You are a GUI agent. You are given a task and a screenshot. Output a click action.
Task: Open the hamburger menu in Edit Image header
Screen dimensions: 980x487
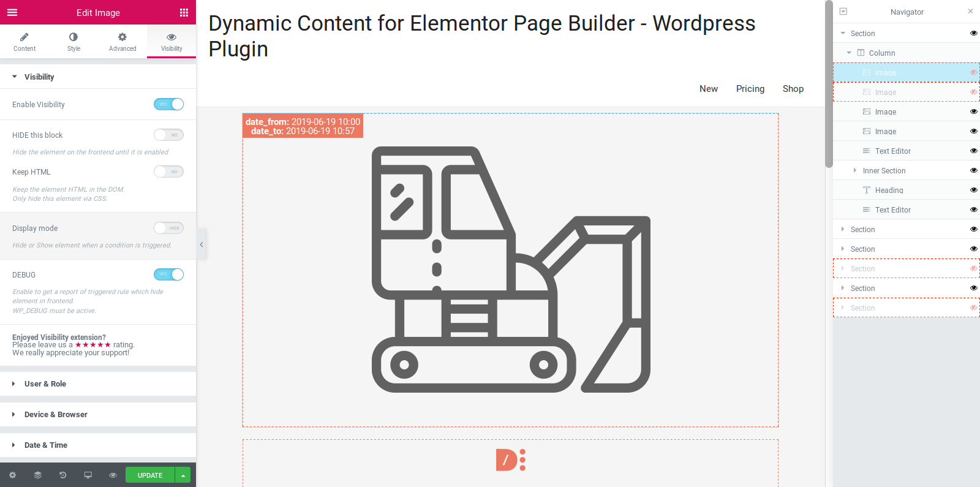[x=12, y=12]
